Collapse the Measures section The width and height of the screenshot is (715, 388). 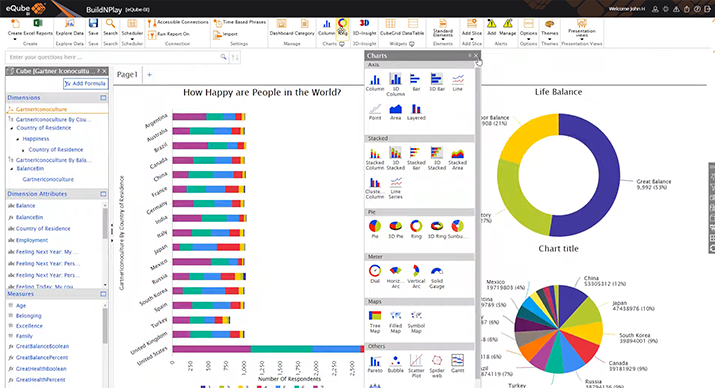coord(103,294)
